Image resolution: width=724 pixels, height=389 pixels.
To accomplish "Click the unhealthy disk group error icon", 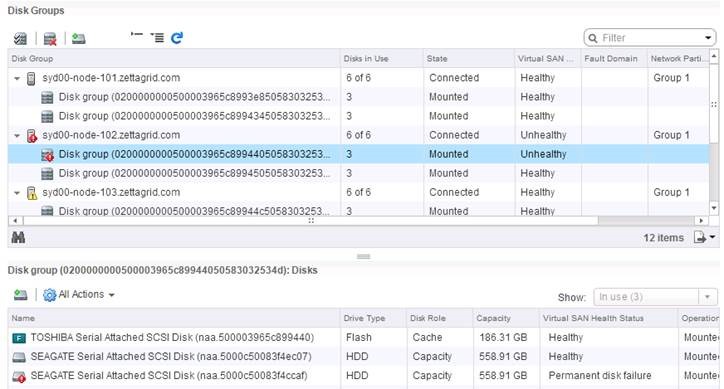I will point(47,155).
